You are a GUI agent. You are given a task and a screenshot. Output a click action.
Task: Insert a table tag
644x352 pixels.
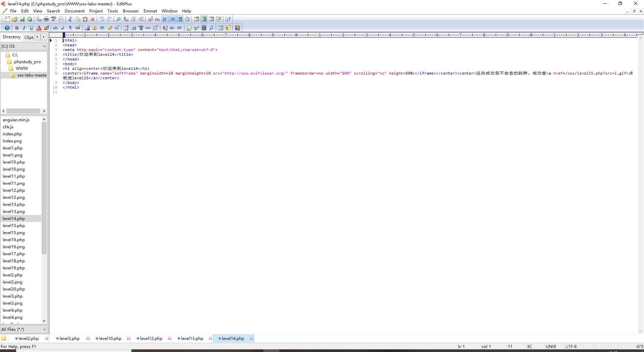coord(126,28)
